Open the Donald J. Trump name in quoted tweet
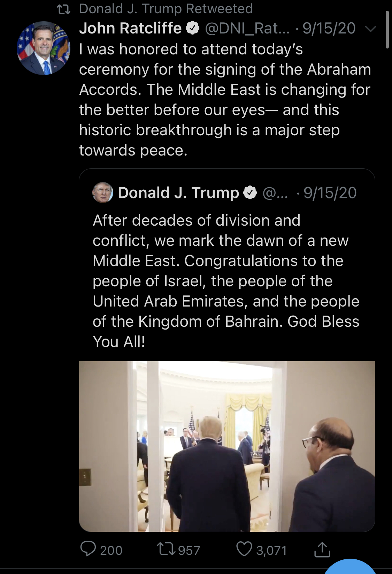The height and width of the screenshot is (574, 392). 178,192
